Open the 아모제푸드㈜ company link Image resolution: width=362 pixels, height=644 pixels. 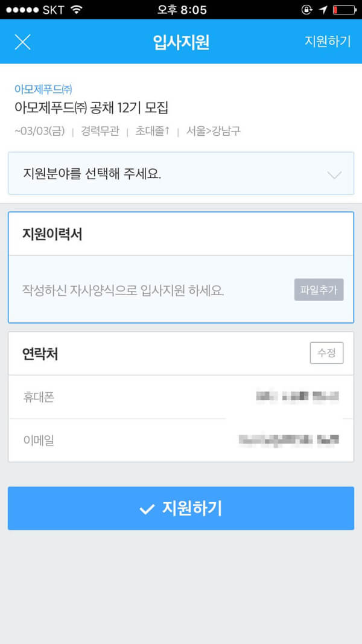[x=43, y=89]
